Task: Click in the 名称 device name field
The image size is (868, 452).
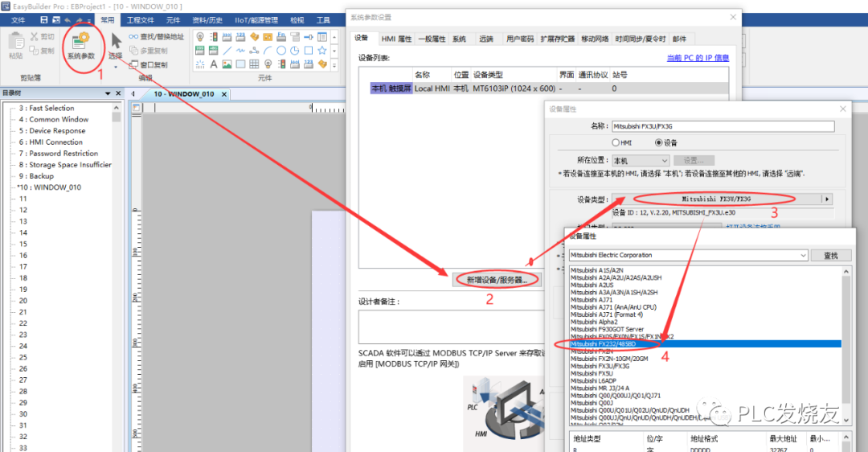Action: tap(723, 126)
